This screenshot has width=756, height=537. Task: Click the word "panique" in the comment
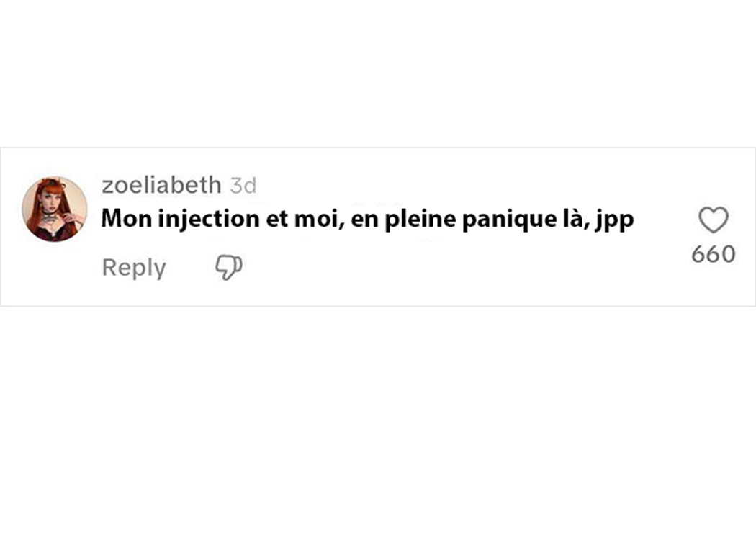496,220
